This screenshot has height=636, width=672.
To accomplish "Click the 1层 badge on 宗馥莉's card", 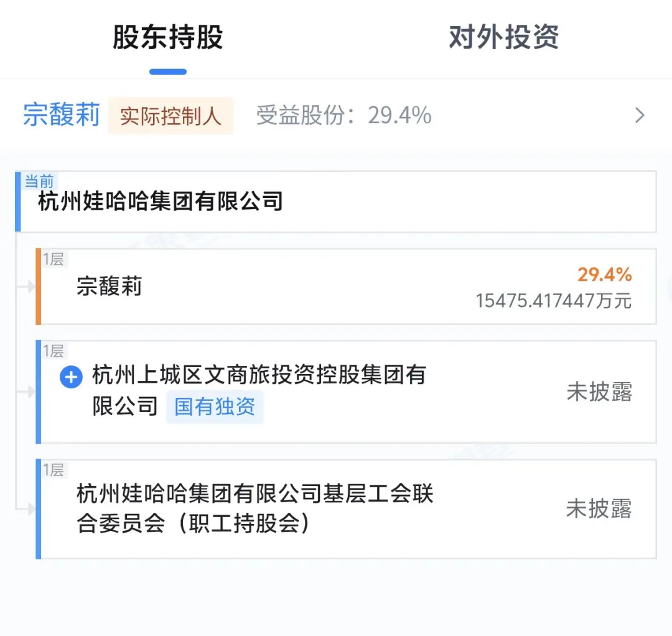I will coord(53,259).
